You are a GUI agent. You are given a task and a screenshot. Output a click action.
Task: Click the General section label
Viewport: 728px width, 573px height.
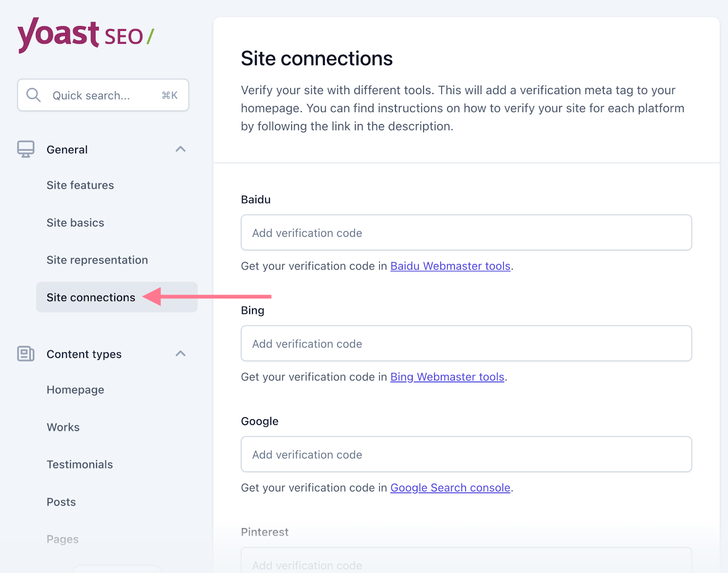(67, 150)
